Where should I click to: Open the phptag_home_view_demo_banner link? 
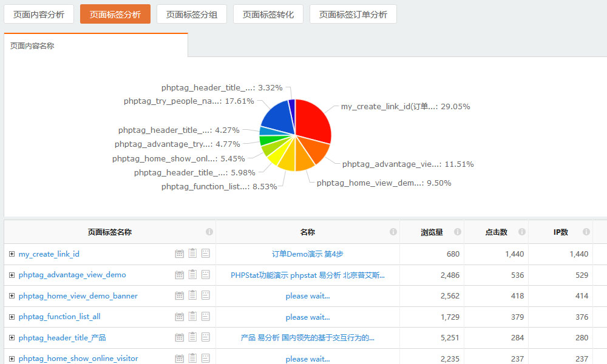(x=78, y=296)
